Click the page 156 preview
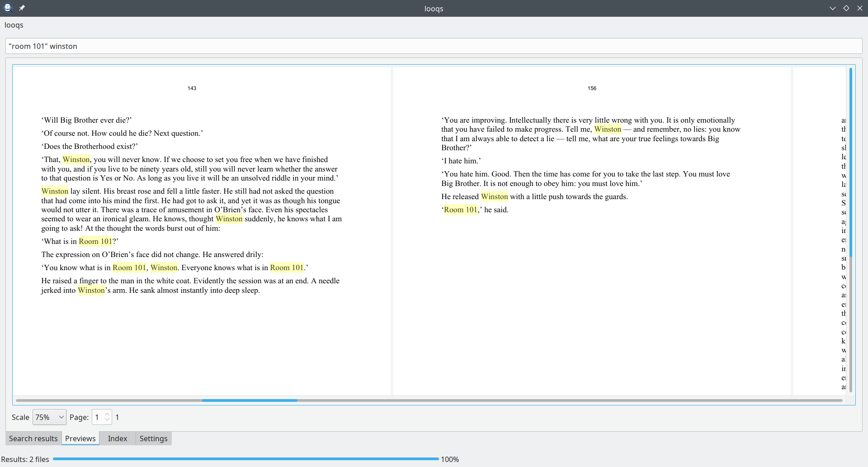The height and width of the screenshot is (467, 868). click(x=592, y=231)
